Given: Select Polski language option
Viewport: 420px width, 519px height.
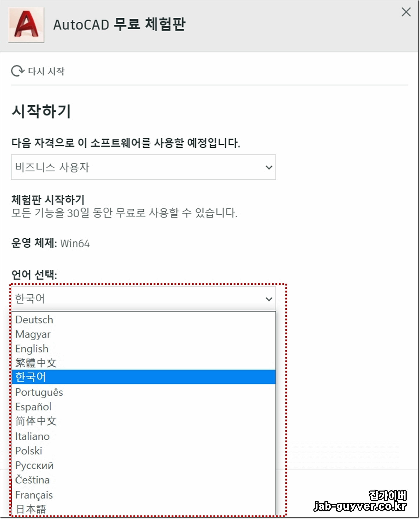Looking at the screenshot, I should point(29,451).
